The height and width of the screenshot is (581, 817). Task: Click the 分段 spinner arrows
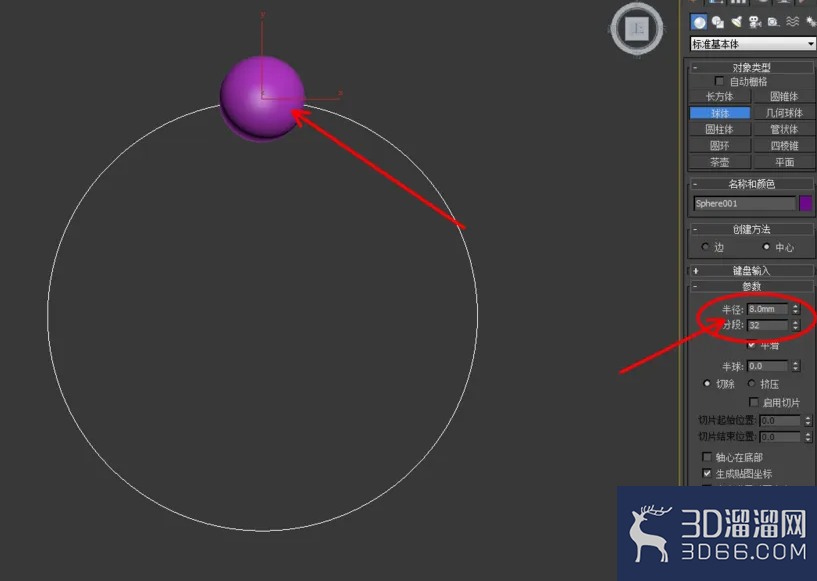coord(795,325)
